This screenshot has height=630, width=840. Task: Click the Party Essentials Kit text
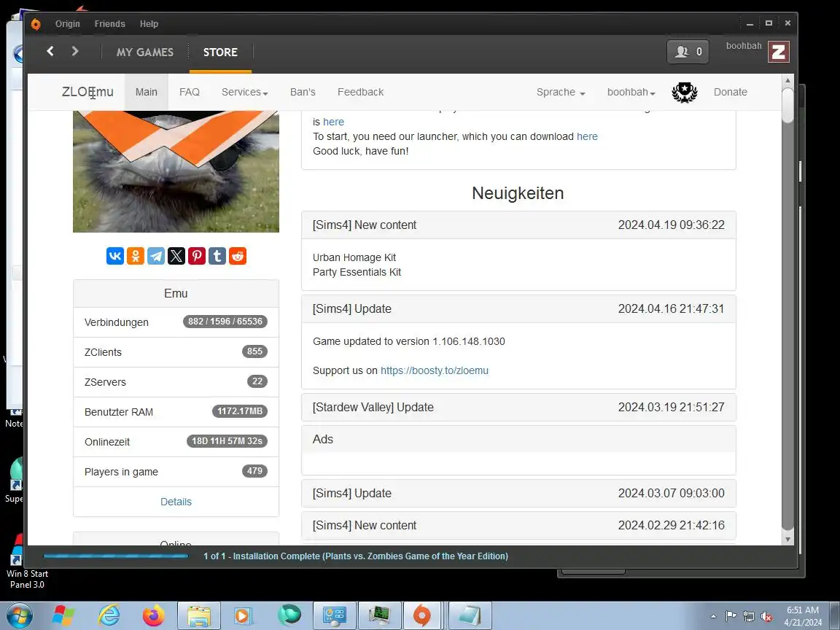point(357,272)
